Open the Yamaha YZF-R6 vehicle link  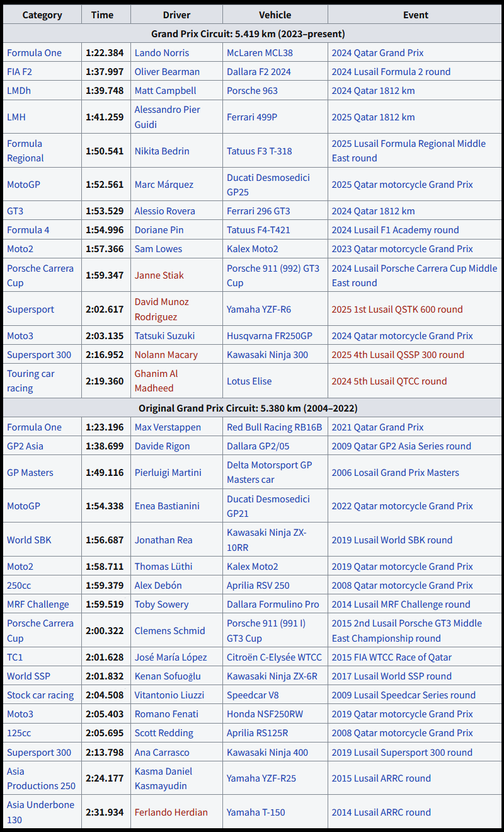pyautogui.click(x=259, y=309)
